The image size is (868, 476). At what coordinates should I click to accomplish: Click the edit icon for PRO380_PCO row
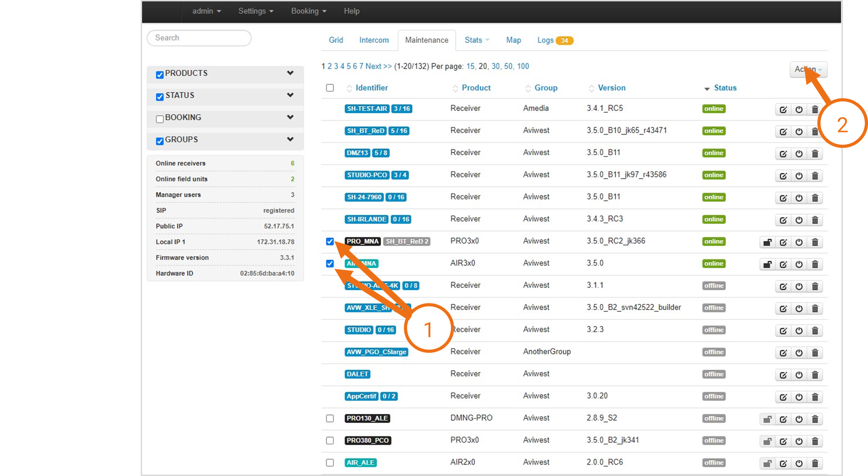[783, 441]
